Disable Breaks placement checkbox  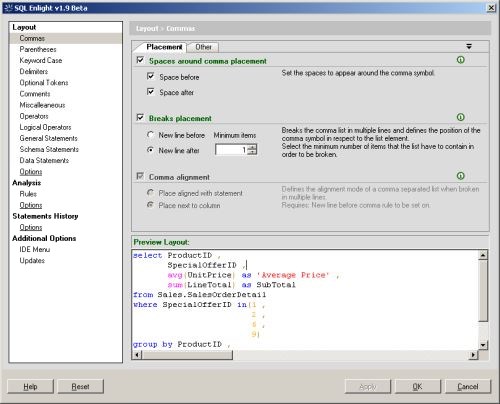pos(140,118)
